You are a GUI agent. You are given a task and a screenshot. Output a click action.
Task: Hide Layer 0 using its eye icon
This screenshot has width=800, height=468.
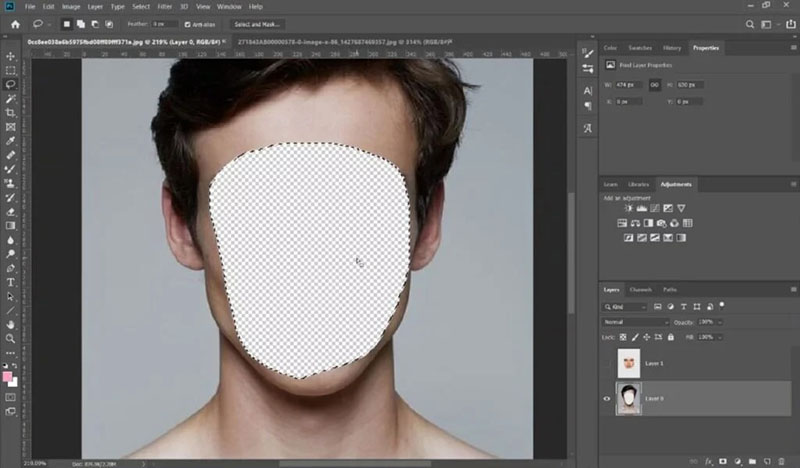(x=609, y=396)
